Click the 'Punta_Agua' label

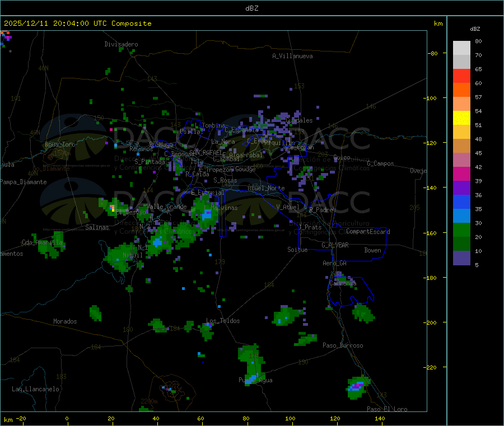coord(255,380)
